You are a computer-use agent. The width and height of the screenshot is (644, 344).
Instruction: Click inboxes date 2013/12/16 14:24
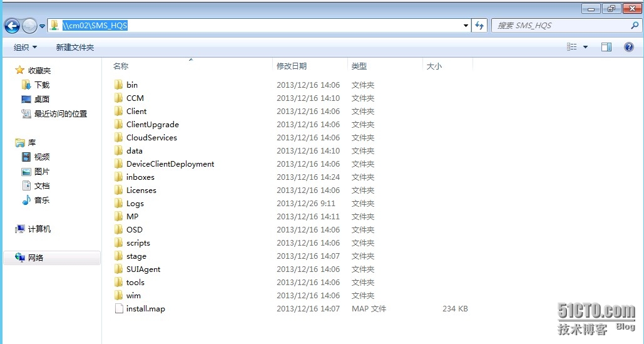pyautogui.click(x=308, y=177)
